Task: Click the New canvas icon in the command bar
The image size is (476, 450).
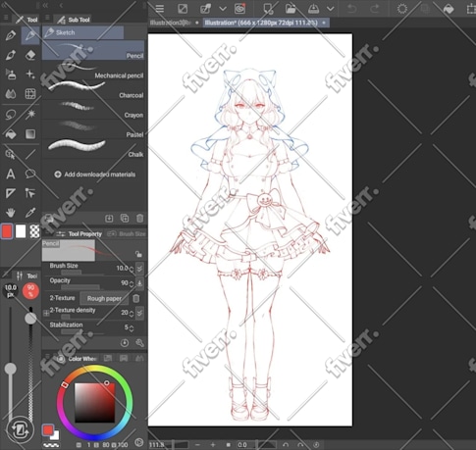Action: pyautogui.click(x=268, y=9)
